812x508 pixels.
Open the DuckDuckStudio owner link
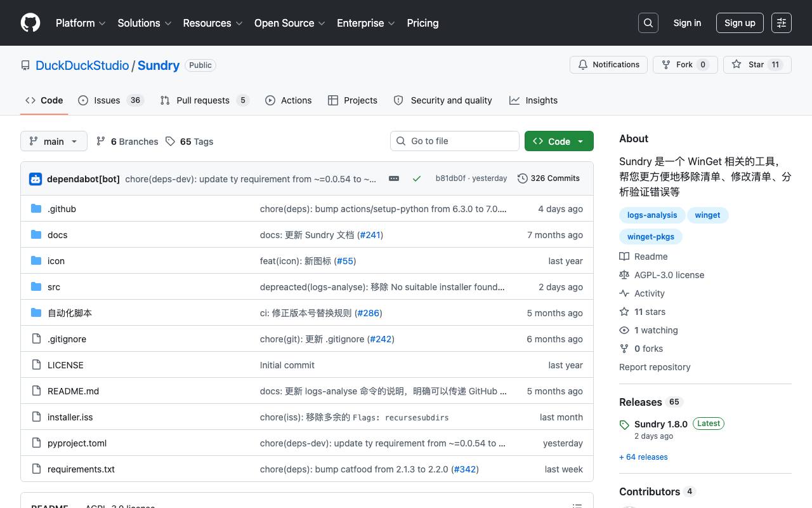(x=82, y=65)
